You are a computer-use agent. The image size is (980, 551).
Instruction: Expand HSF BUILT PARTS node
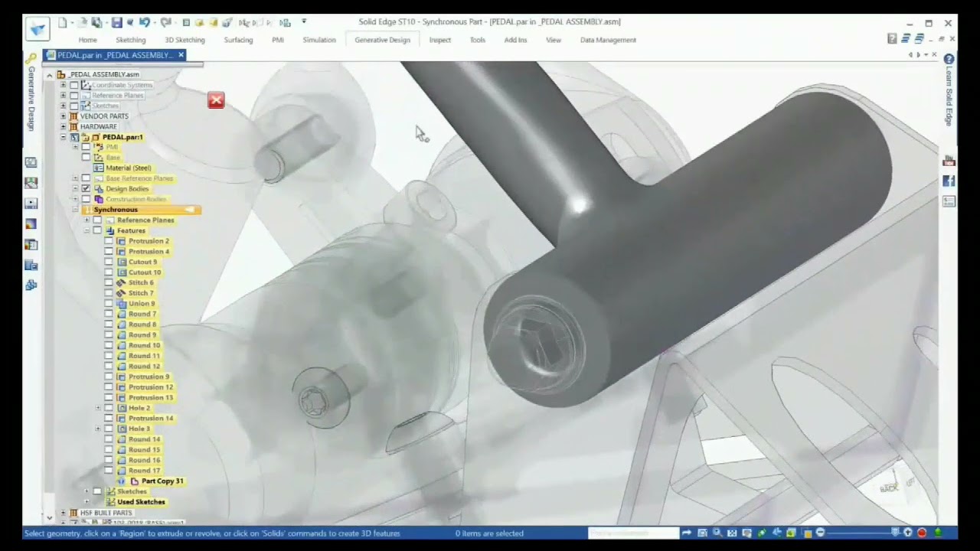[x=63, y=513]
